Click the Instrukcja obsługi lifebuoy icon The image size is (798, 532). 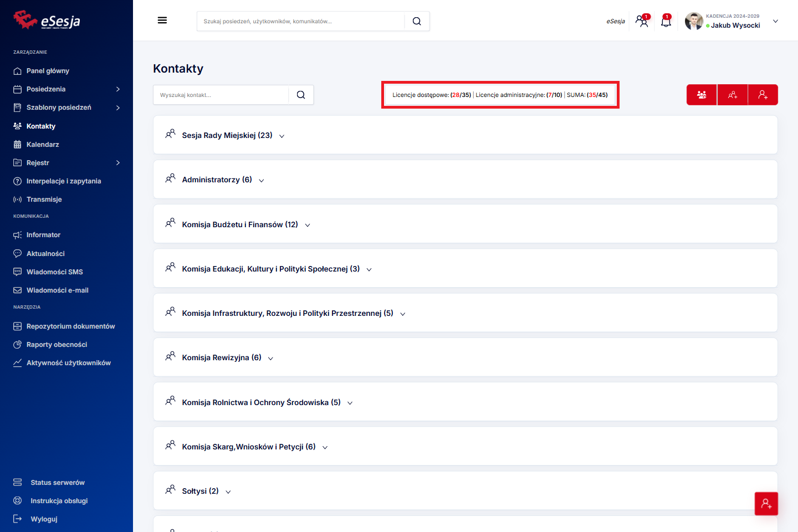click(x=17, y=501)
